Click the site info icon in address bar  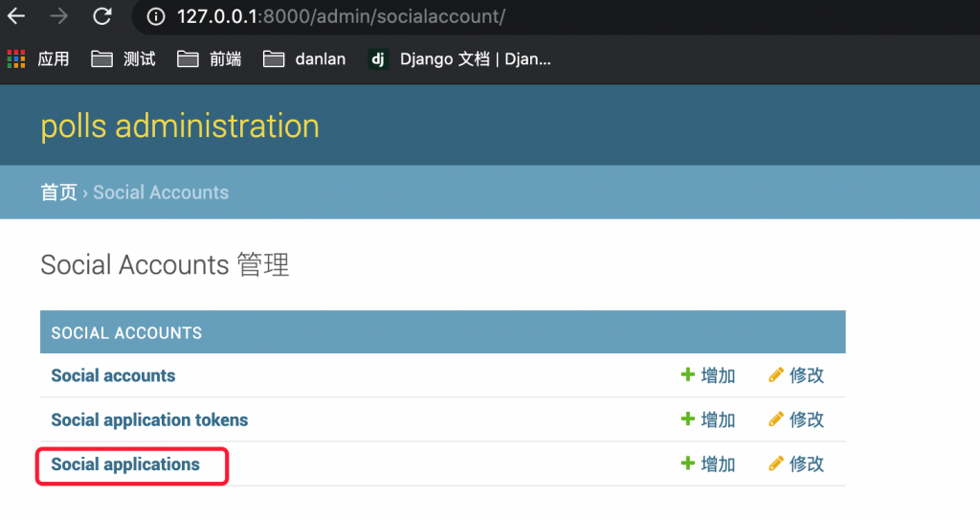coord(155,17)
